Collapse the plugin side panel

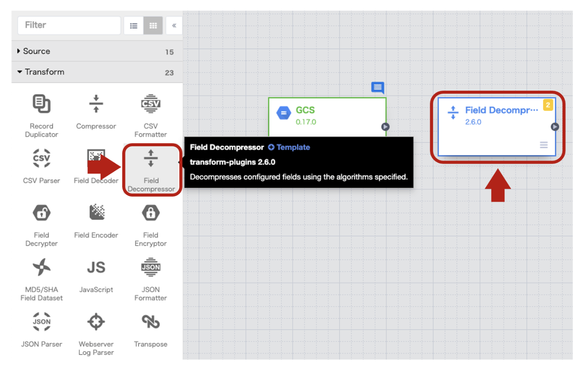pyautogui.click(x=174, y=26)
